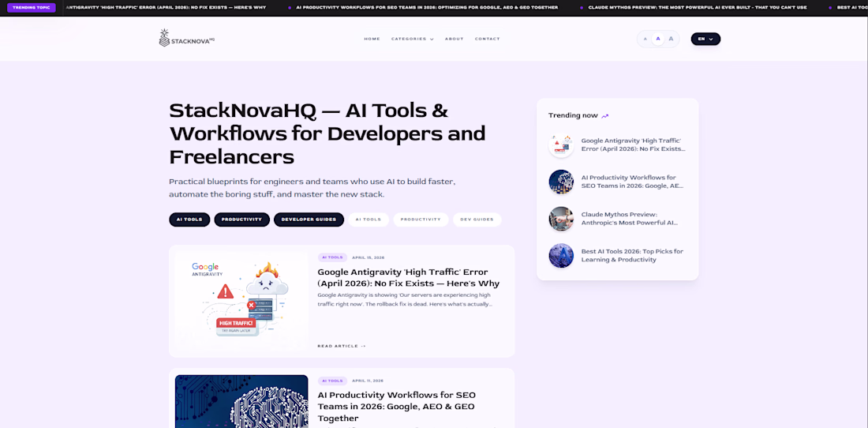Open the Home nav link
The image size is (868, 428).
pyautogui.click(x=372, y=39)
